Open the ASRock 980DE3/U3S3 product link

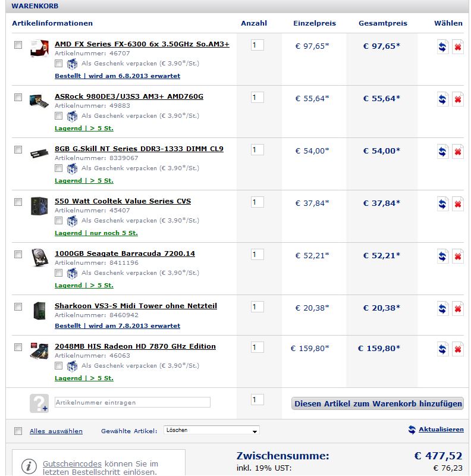(x=129, y=96)
